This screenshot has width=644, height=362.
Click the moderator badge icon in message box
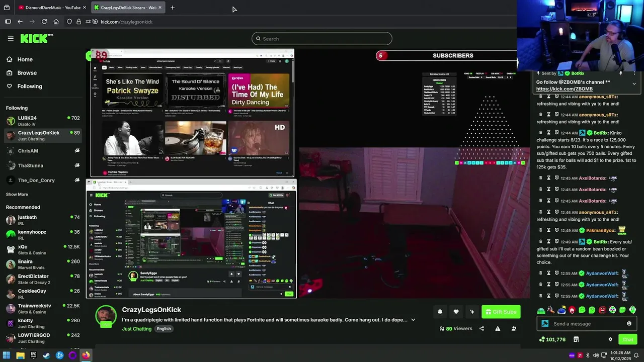pos(545,324)
